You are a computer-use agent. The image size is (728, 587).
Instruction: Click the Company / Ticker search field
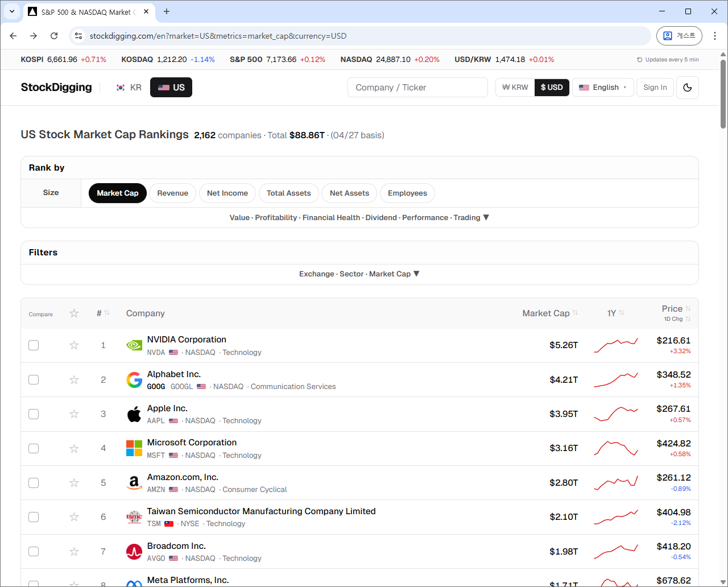[x=417, y=88]
